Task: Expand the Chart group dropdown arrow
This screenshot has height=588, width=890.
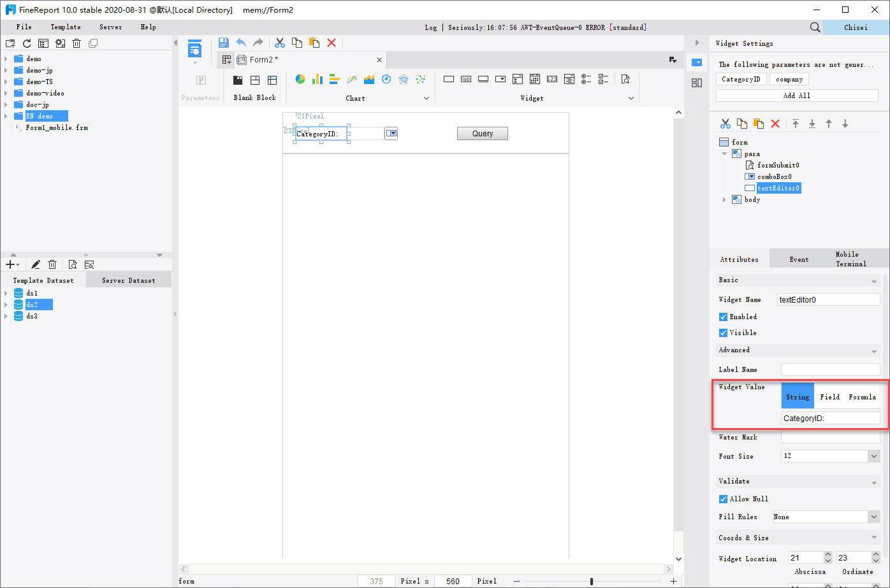Action: 427,98
